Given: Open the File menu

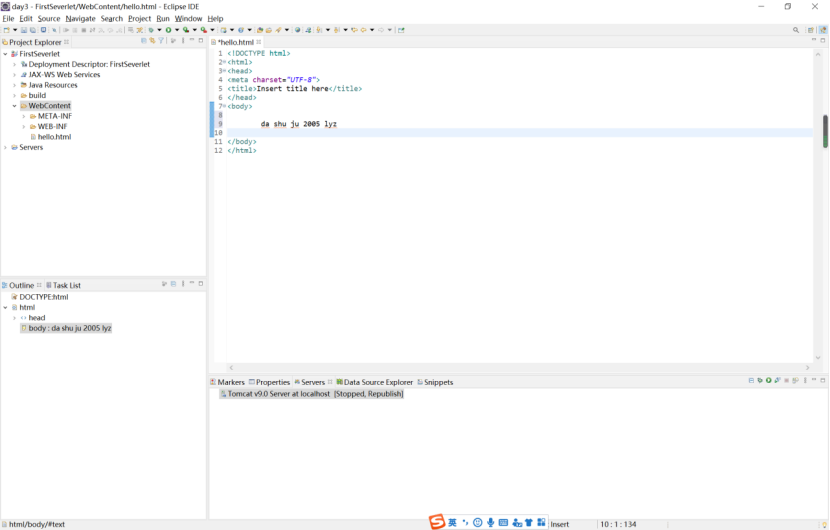Looking at the screenshot, I should pos(8,19).
